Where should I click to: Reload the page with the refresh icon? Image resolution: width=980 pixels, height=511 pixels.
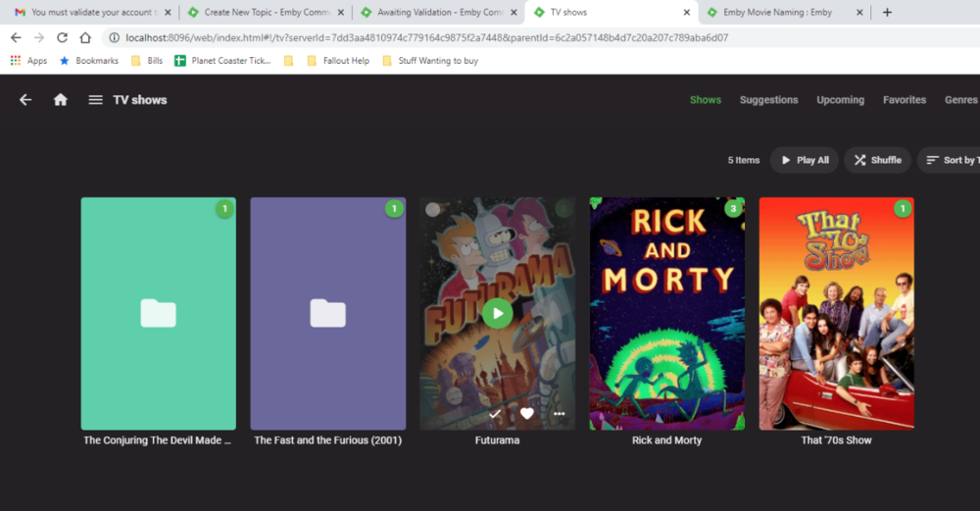62,37
